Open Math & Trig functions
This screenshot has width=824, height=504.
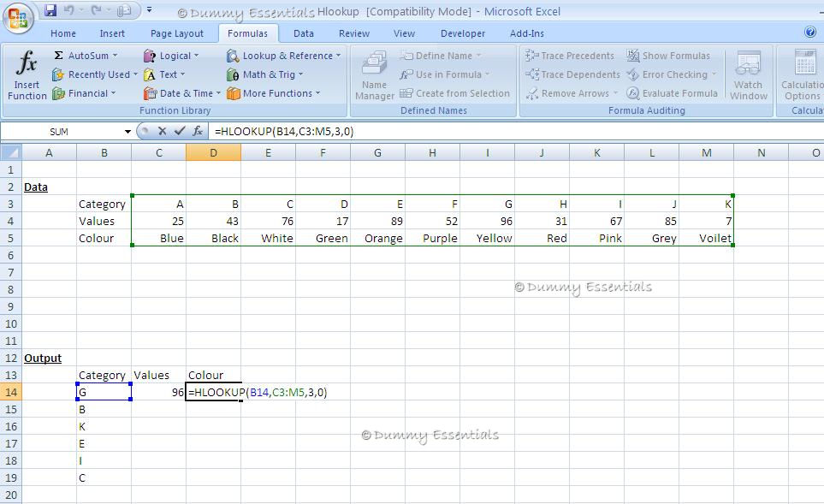265,74
